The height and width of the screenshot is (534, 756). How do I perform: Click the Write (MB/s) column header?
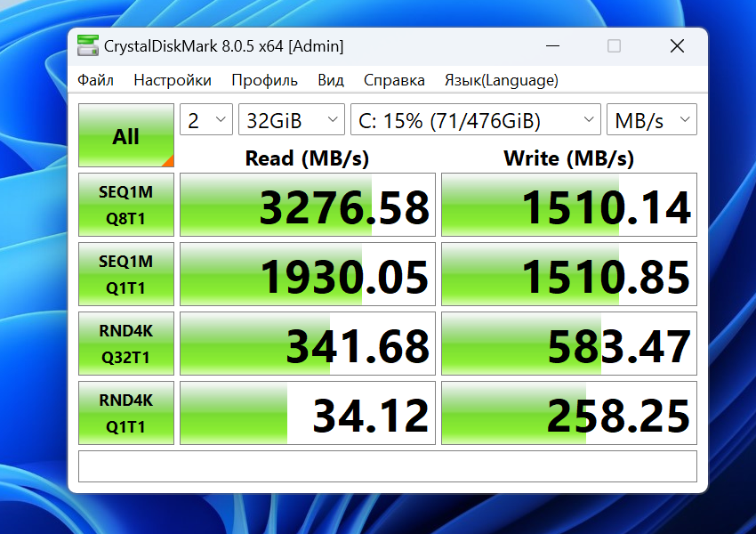[x=569, y=158]
